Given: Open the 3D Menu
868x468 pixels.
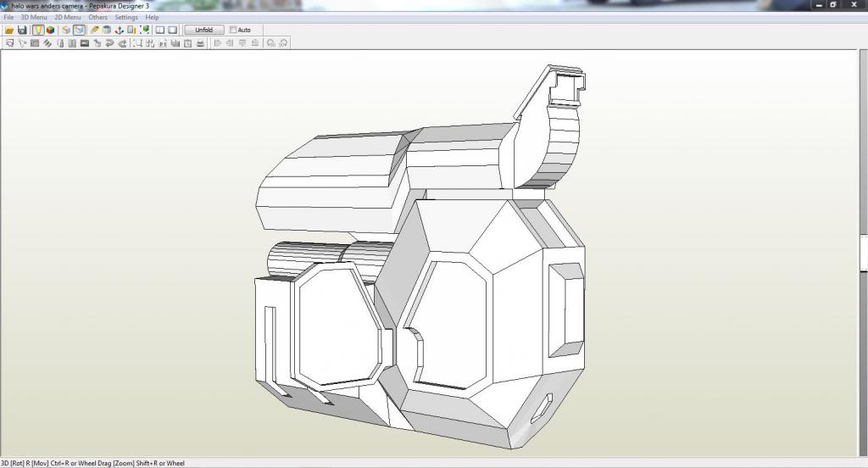Looking at the screenshot, I should tap(34, 17).
